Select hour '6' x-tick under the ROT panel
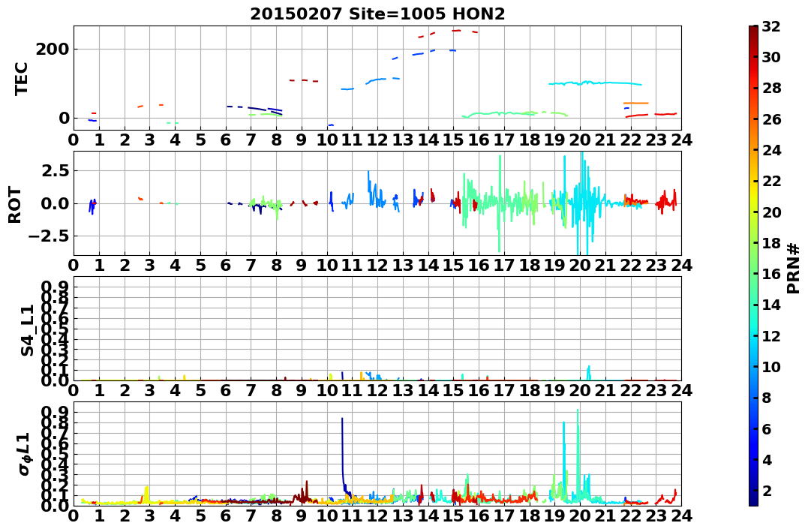Viewport: 808px width, 532px height. tap(226, 265)
